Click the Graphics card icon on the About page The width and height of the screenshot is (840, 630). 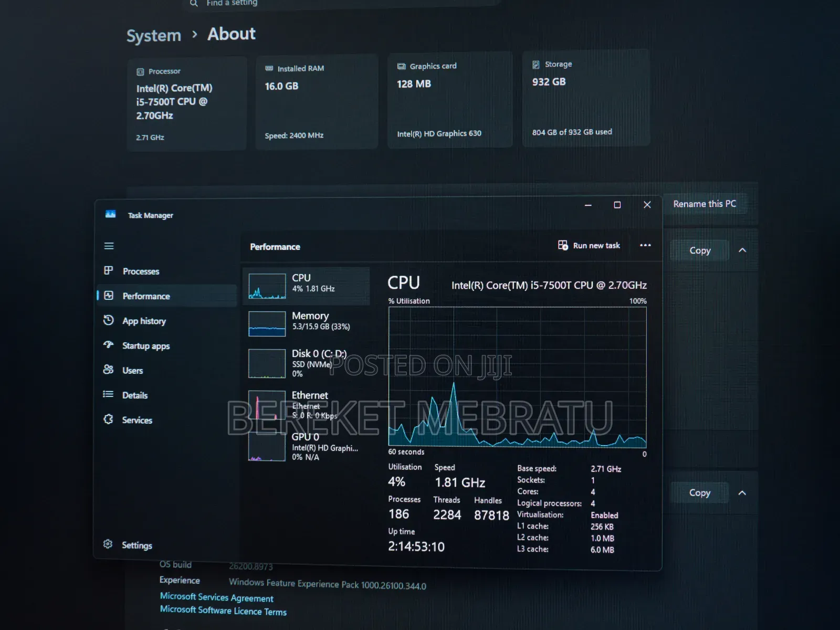[402, 66]
